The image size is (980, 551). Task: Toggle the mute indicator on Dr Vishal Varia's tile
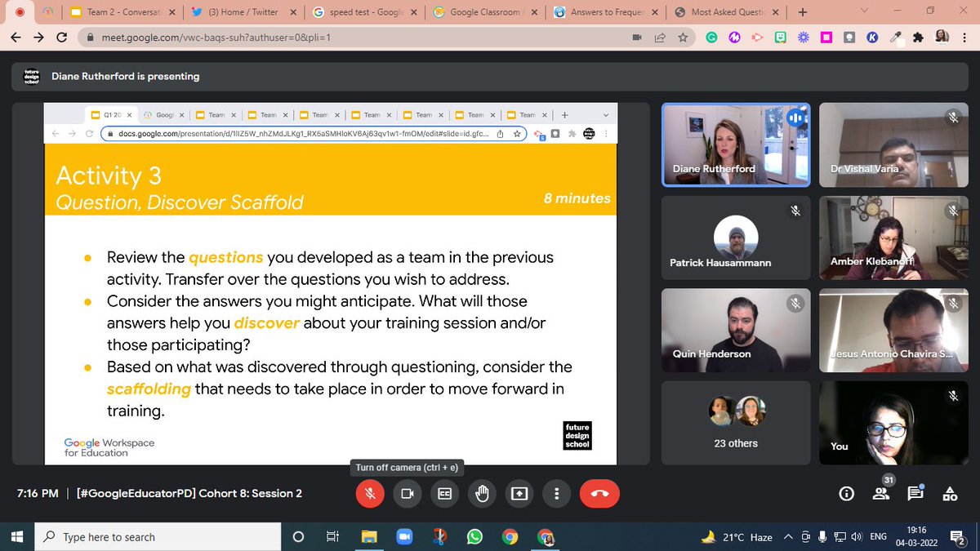click(952, 118)
